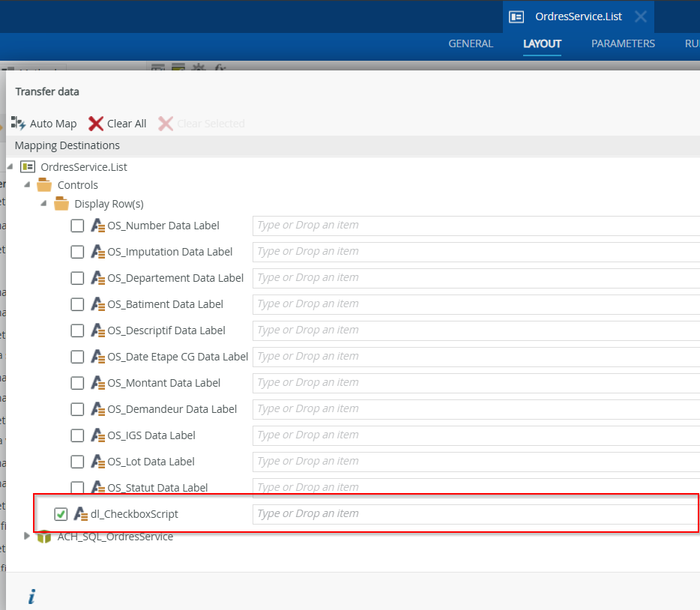Click the Display Row(s) folder icon
This screenshot has height=610, width=700.
click(61, 204)
